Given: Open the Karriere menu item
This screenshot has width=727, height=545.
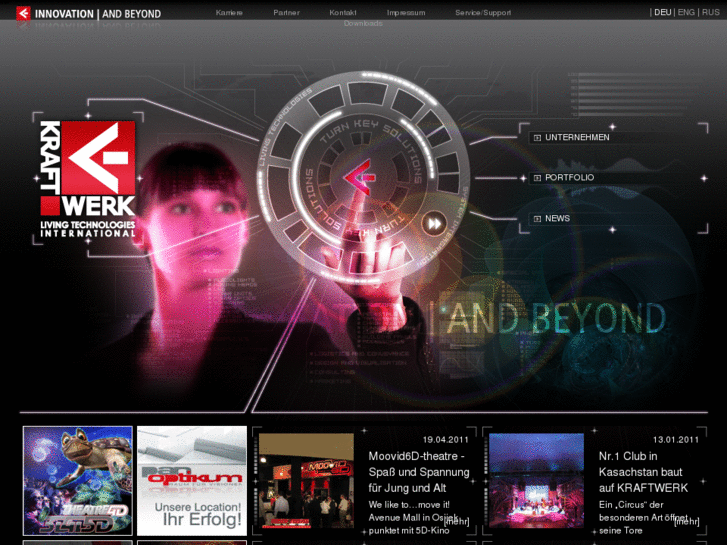Looking at the screenshot, I should tap(229, 13).
